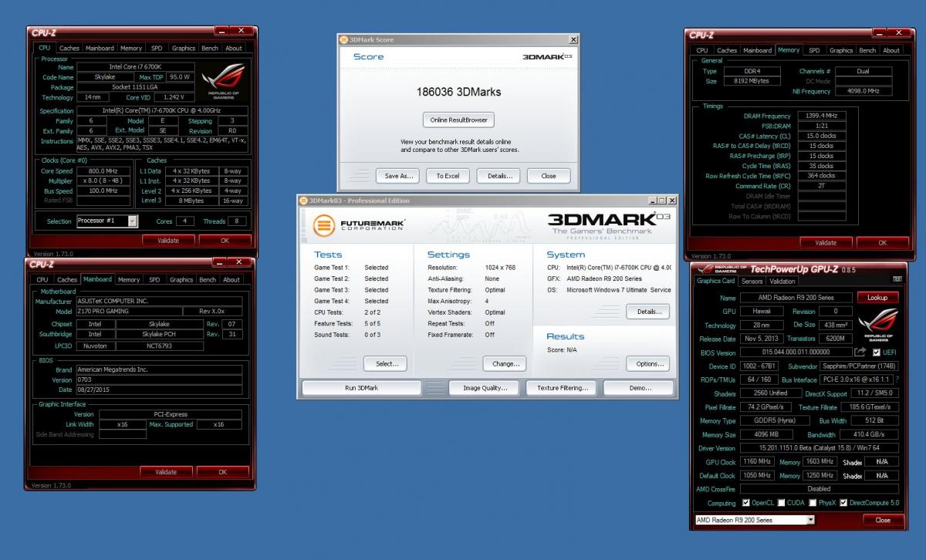Screen dimensions: 926x560
Task: Close the 3DMark Score dialog with Close button
Action: point(549,176)
